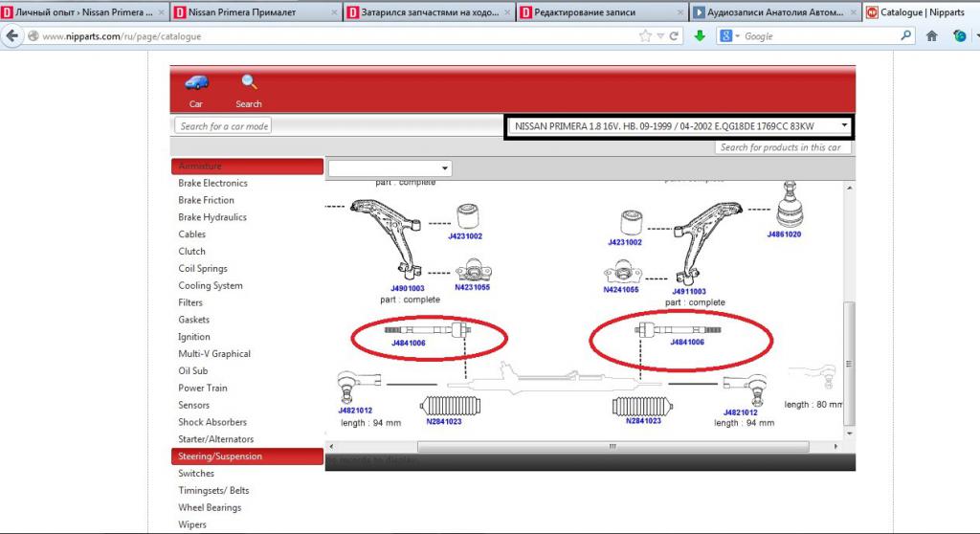This screenshot has width=980, height=534.
Task: Select mount N4241055 image
Action: pyautogui.click(x=622, y=272)
